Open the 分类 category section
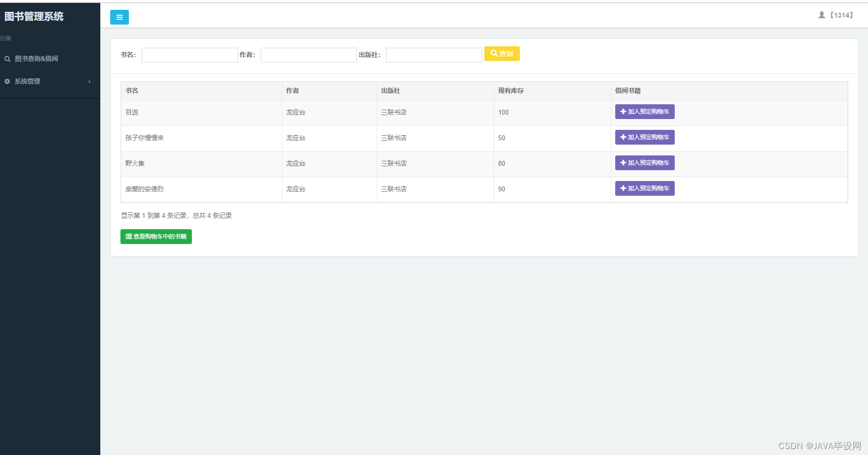This screenshot has width=868, height=455. [x=5, y=38]
